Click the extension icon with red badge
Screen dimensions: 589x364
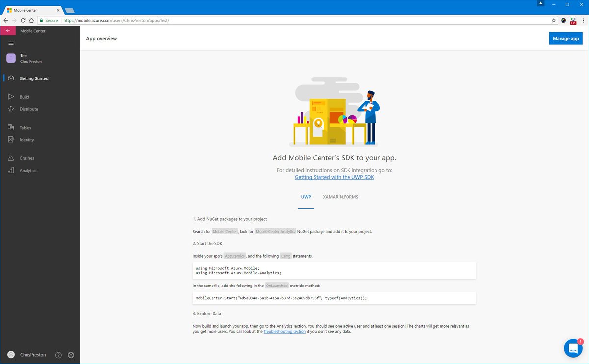click(x=573, y=21)
